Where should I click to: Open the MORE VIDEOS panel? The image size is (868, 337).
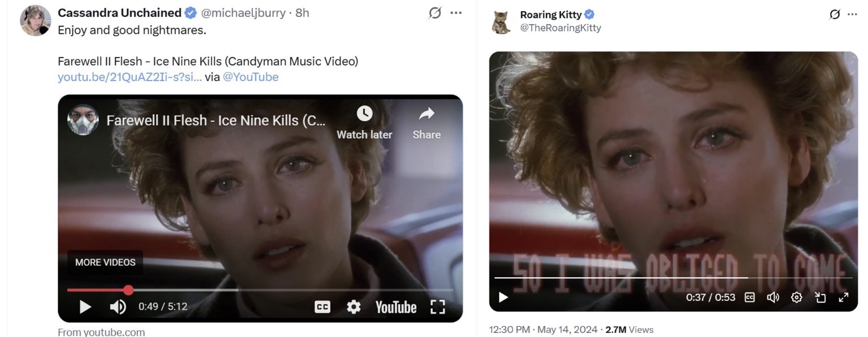pos(105,262)
